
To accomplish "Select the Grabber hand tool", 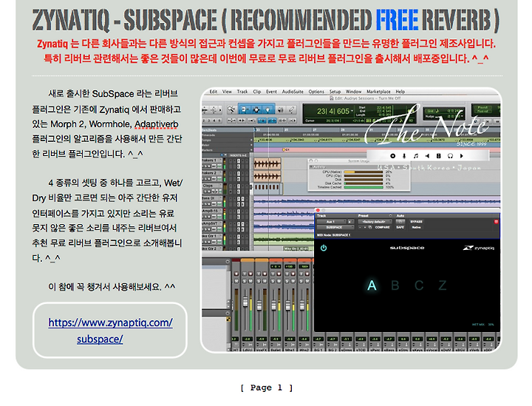I will click(268, 109).
